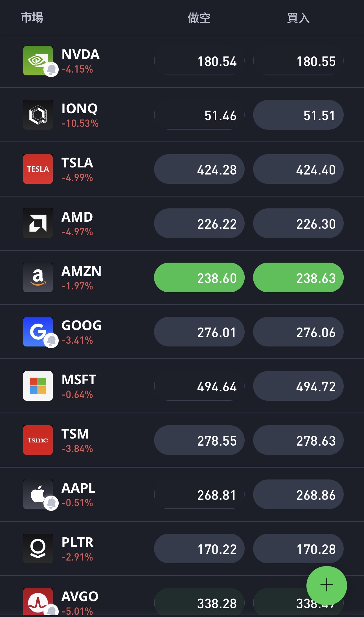Tap the Amazon logo icon
The height and width of the screenshot is (617, 364).
(x=38, y=277)
